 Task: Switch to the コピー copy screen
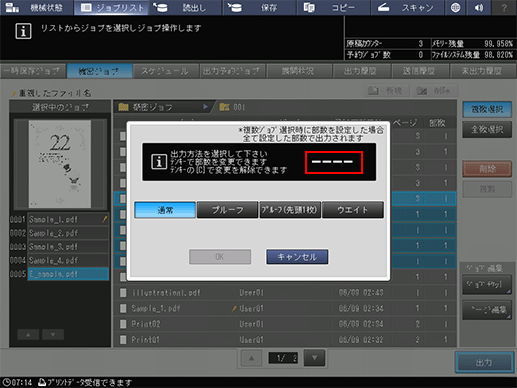333,7
